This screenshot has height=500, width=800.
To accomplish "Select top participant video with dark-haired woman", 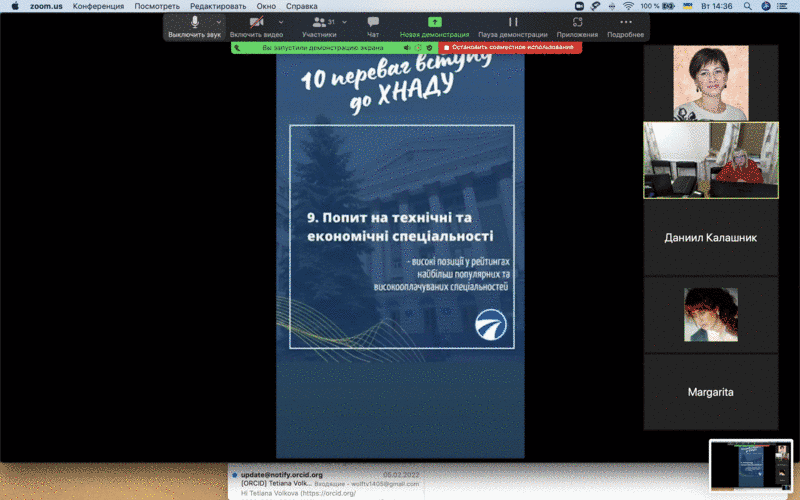I will (x=711, y=83).
